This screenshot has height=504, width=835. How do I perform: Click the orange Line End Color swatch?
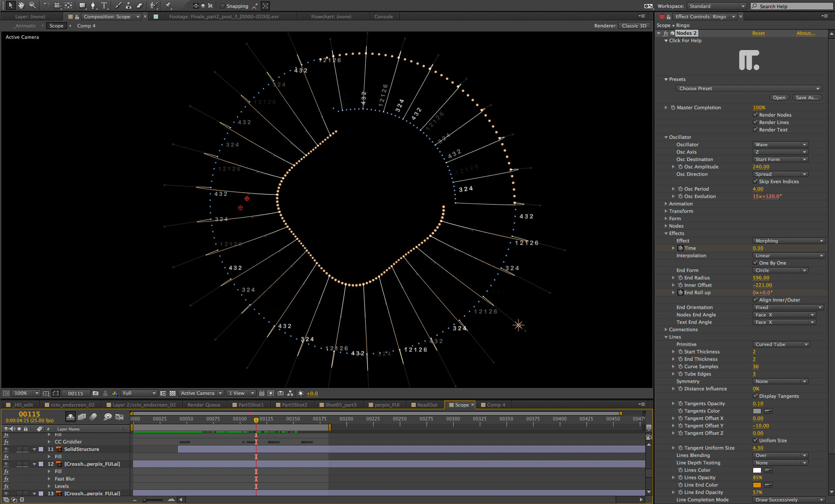757,485
